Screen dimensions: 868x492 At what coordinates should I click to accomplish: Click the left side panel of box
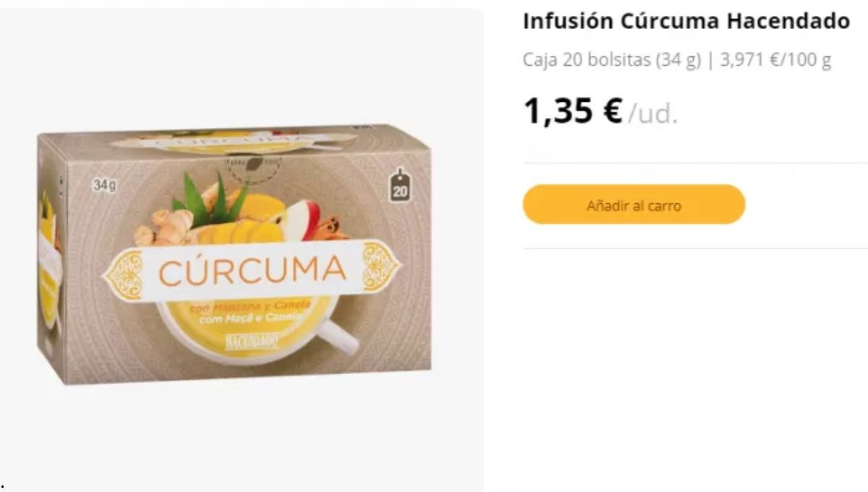coord(51,262)
